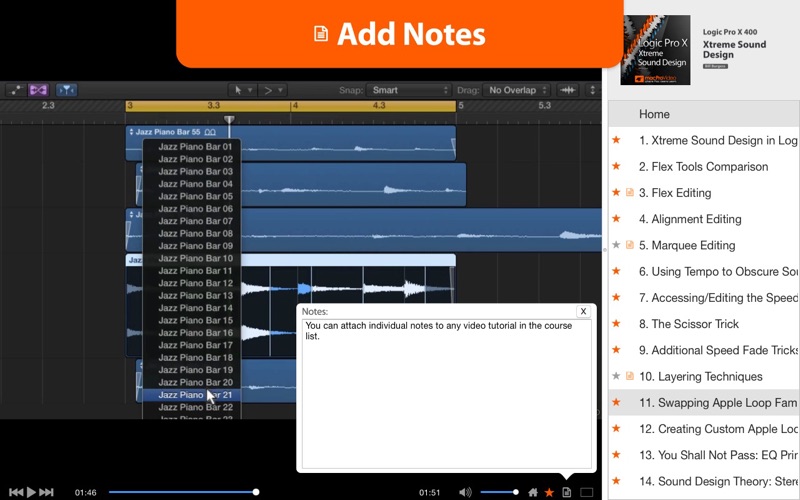Toggle favorite star for Flex Tools Comparison
This screenshot has height=500, width=800.
pyautogui.click(x=616, y=166)
